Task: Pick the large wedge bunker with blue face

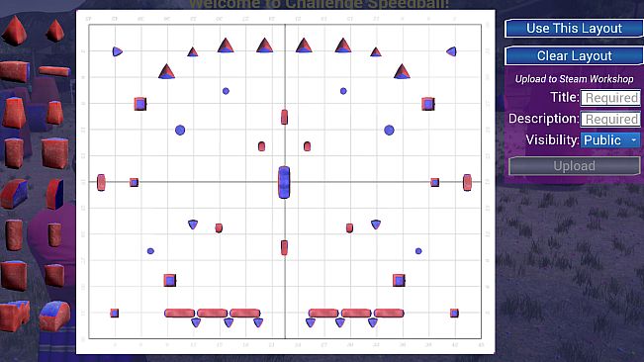Action: [x=15, y=194]
